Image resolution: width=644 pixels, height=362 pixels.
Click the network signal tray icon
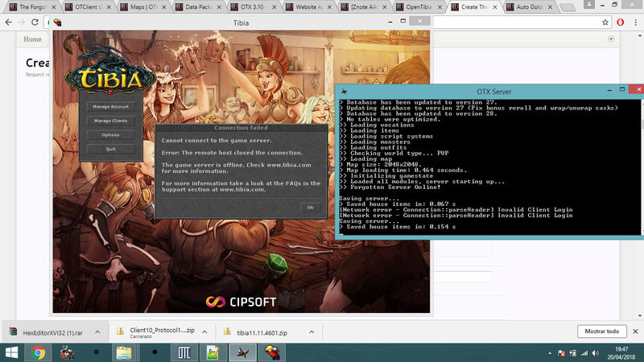pos(584,353)
